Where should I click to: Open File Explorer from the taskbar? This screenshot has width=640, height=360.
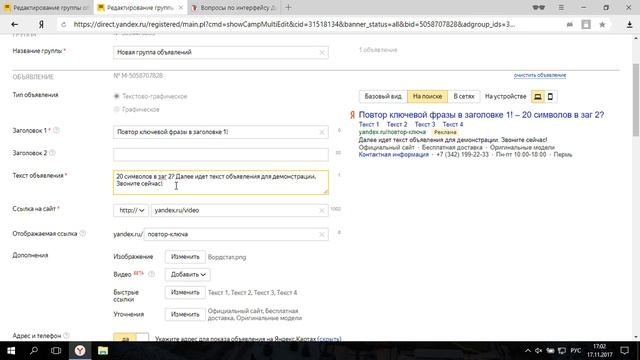point(103,351)
